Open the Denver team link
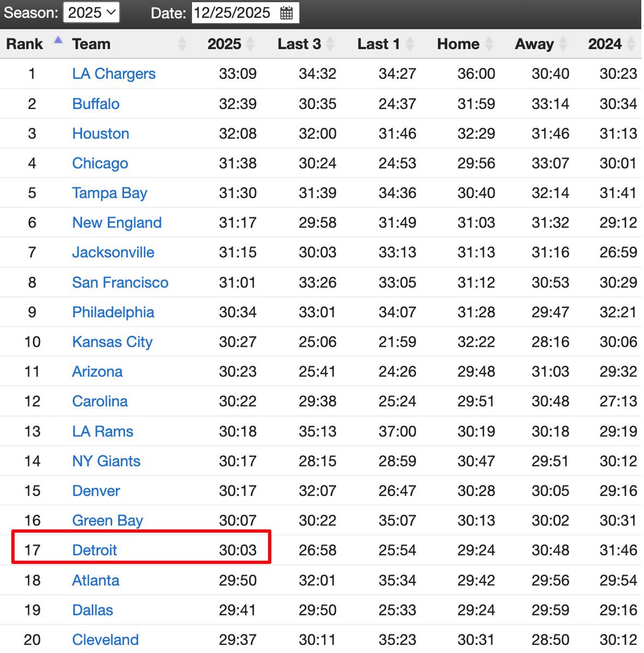Viewport: 644px width, 653px height. point(96,491)
